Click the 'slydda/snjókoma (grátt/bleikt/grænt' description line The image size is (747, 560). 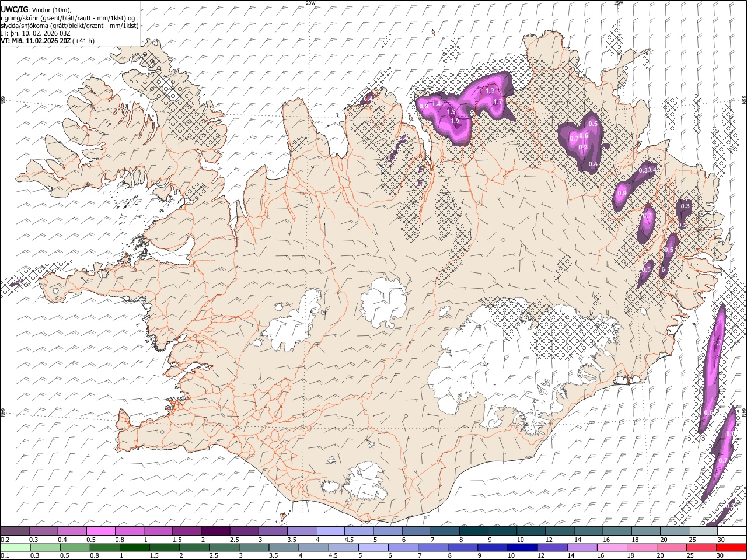point(69,26)
